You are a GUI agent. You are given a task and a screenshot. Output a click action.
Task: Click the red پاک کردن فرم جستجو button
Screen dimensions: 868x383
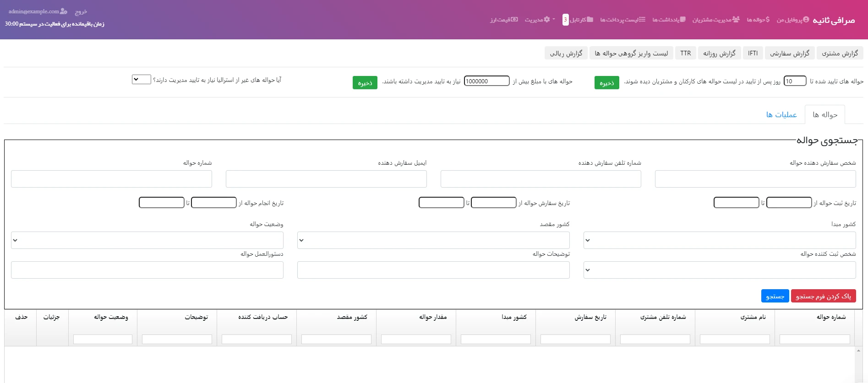click(x=823, y=296)
